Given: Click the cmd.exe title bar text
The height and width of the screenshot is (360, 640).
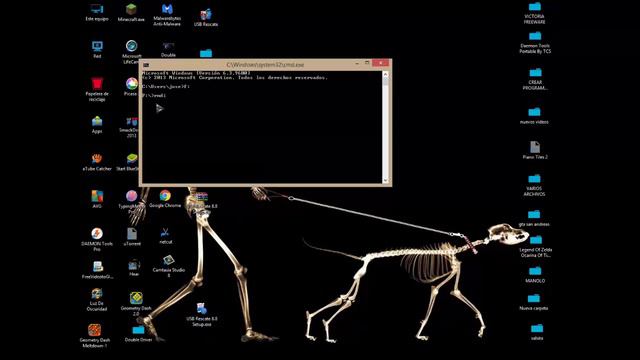Looking at the screenshot, I should coord(265,65).
